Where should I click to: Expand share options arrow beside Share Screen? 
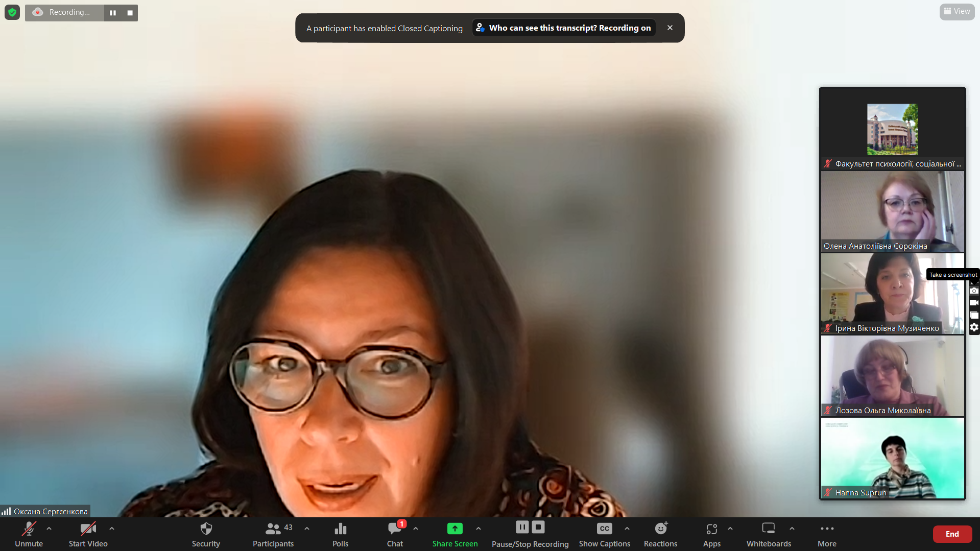coord(479,529)
